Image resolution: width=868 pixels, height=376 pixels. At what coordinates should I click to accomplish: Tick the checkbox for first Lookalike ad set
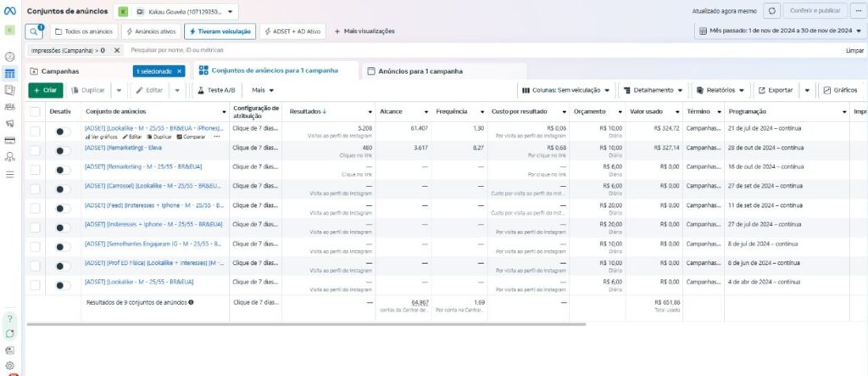pyautogui.click(x=36, y=132)
